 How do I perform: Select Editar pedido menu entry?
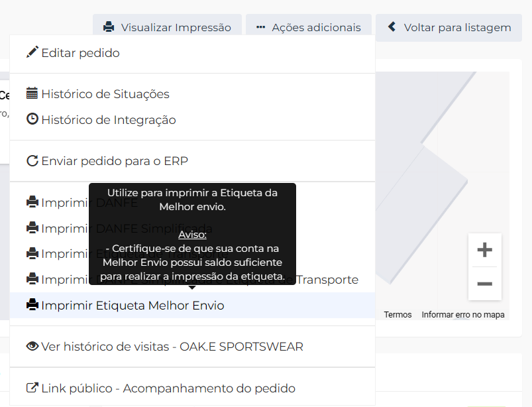[192, 53]
